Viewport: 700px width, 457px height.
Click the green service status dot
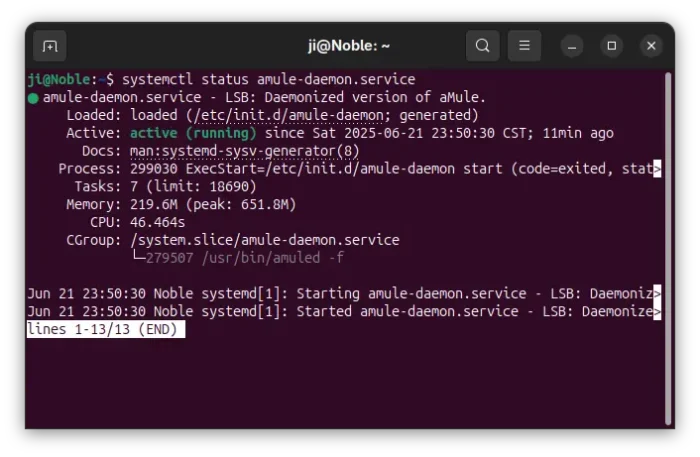(33, 98)
